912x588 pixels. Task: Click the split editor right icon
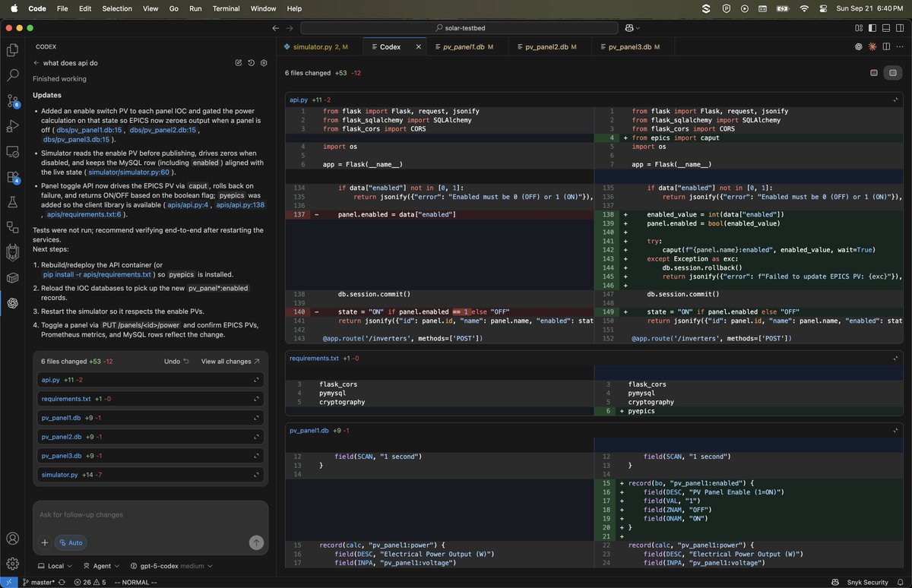pyautogui.click(x=885, y=47)
